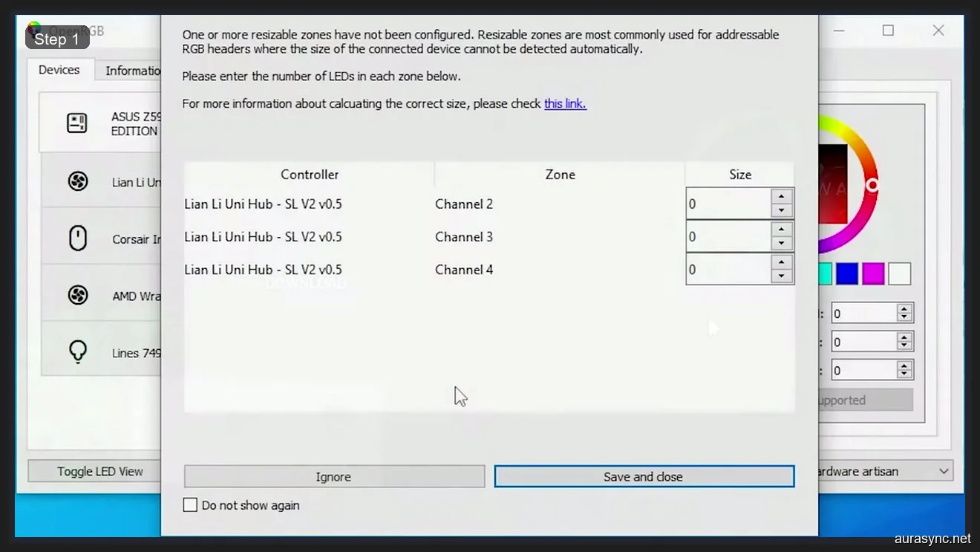Click the Lian Li Uni fan icon
Viewport: 980px width, 552px height.
[78, 181]
